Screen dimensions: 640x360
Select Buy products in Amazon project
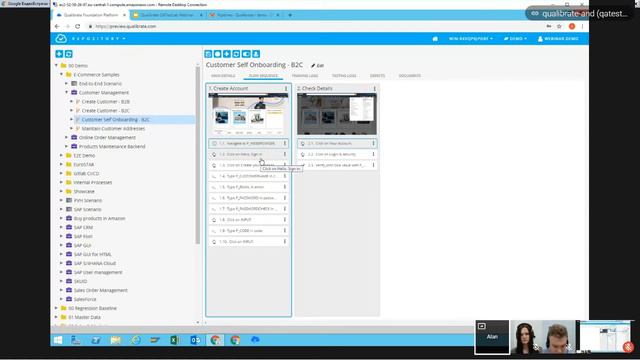99,218
